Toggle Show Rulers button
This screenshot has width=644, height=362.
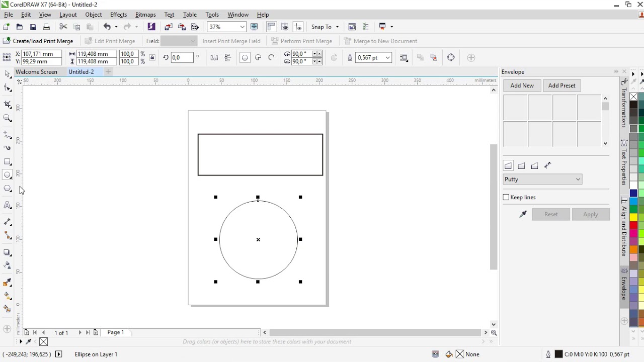pos(272,27)
